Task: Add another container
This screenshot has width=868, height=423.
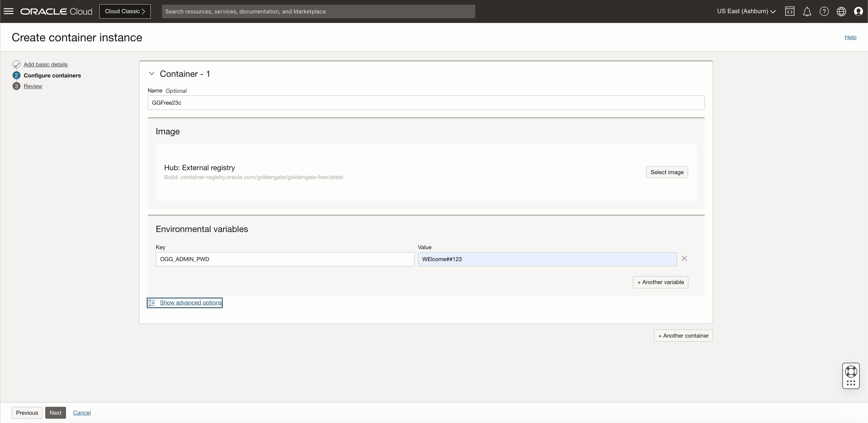Action: tap(683, 335)
